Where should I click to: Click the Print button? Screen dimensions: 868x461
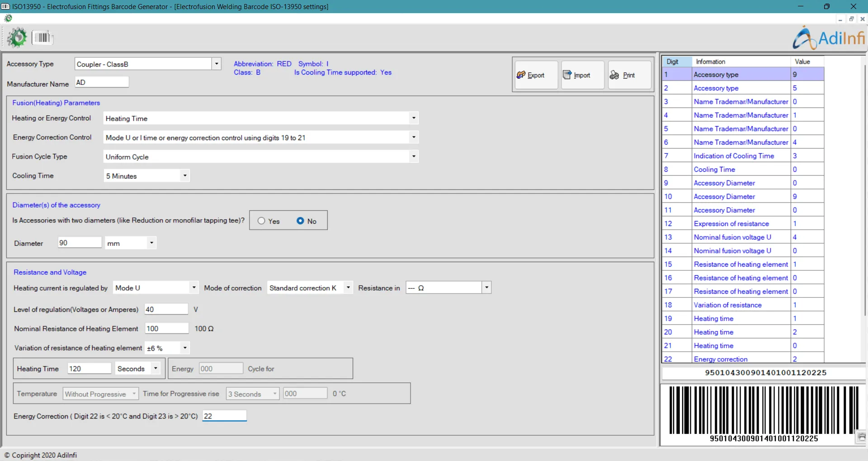point(629,75)
